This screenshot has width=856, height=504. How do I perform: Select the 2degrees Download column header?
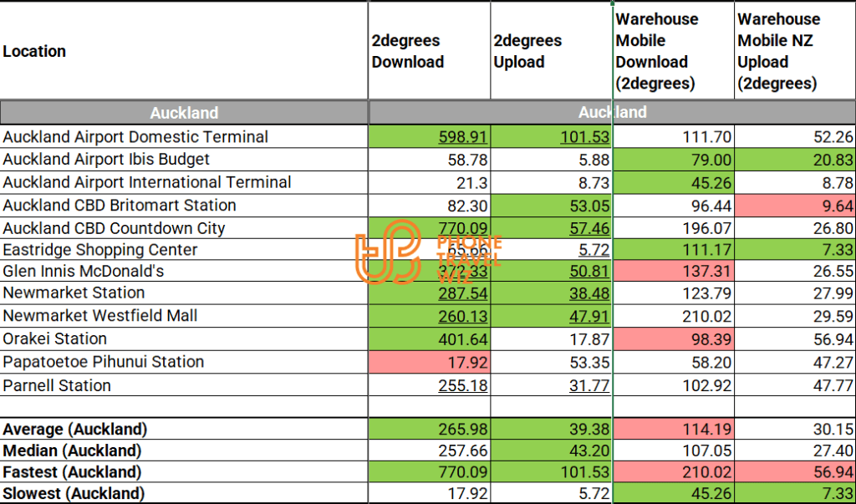[408, 51]
